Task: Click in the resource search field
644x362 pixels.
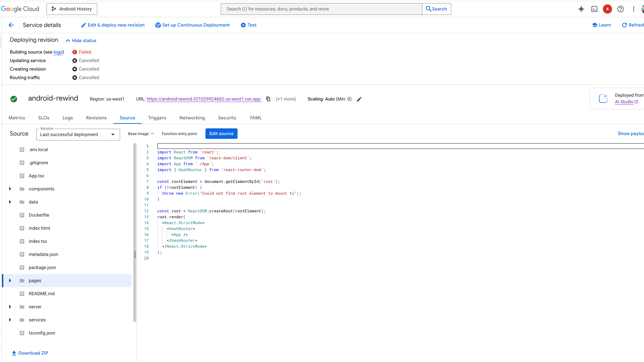Action: pyautogui.click(x=321, y=9)
